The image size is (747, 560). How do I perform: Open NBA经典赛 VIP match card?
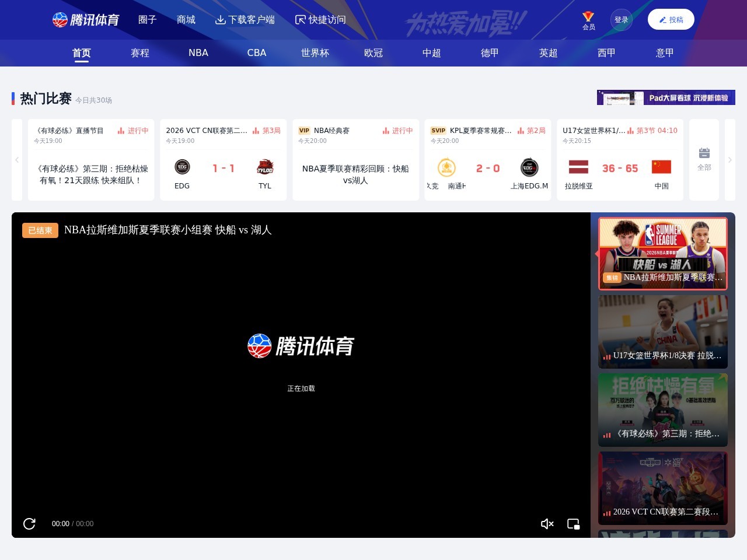pos(355,160)
